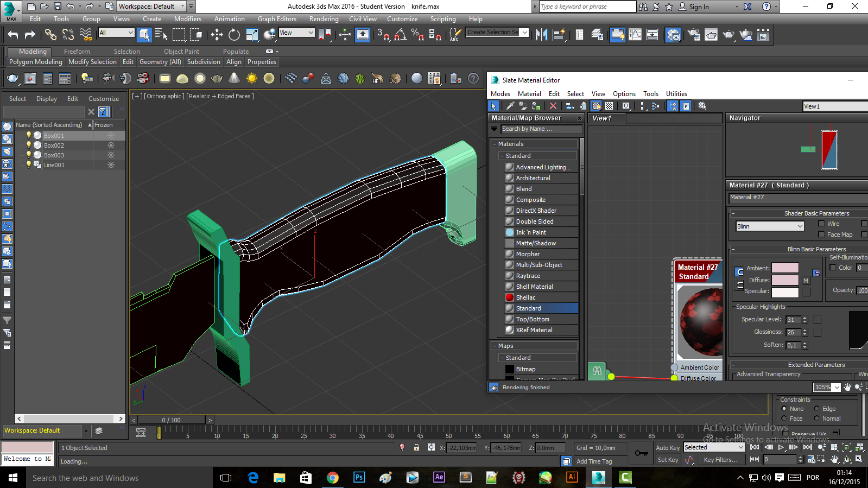868x488 pixels.
Task: Create a cone primitive from the shelf
Action: tap(234, 79)
